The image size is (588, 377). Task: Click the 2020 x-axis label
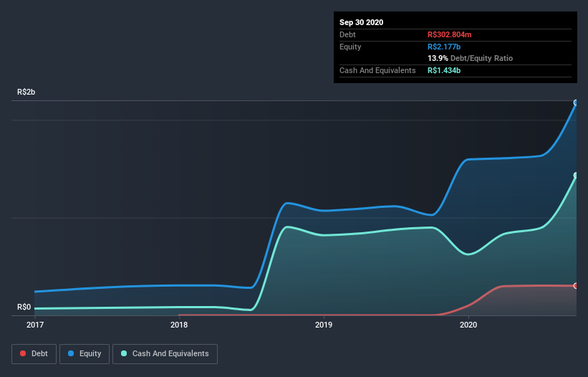(x=468, y=325)
